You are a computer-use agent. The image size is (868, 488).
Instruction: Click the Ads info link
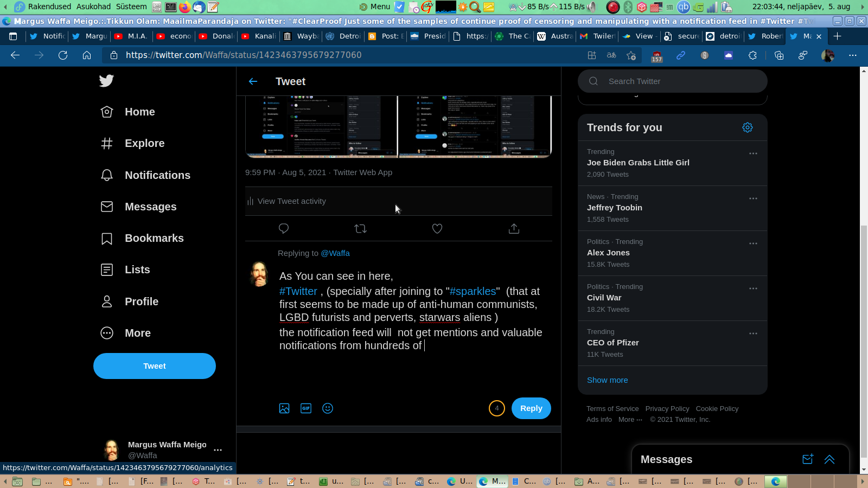point(599,420)
